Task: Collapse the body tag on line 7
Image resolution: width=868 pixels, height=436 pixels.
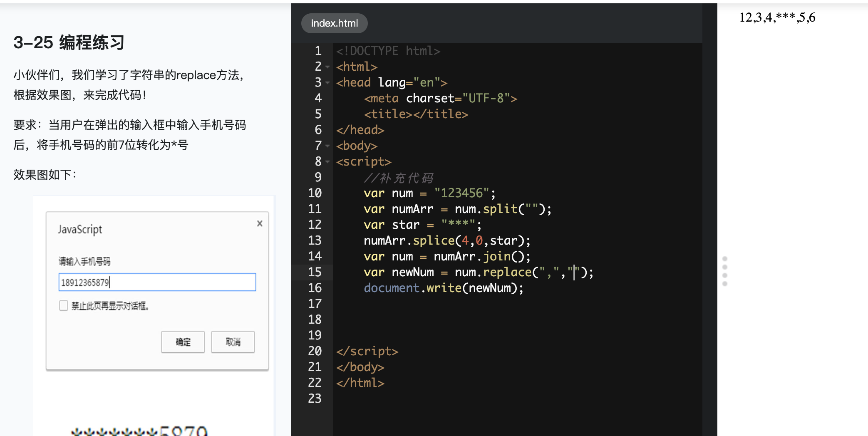Action: pyautogui.click(x=327, y=146)
